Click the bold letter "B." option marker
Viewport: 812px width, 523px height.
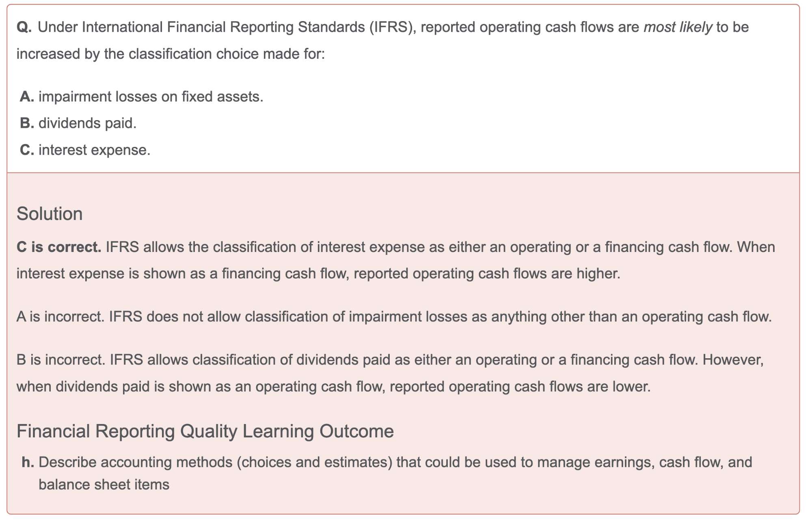[x=27, y=123]
